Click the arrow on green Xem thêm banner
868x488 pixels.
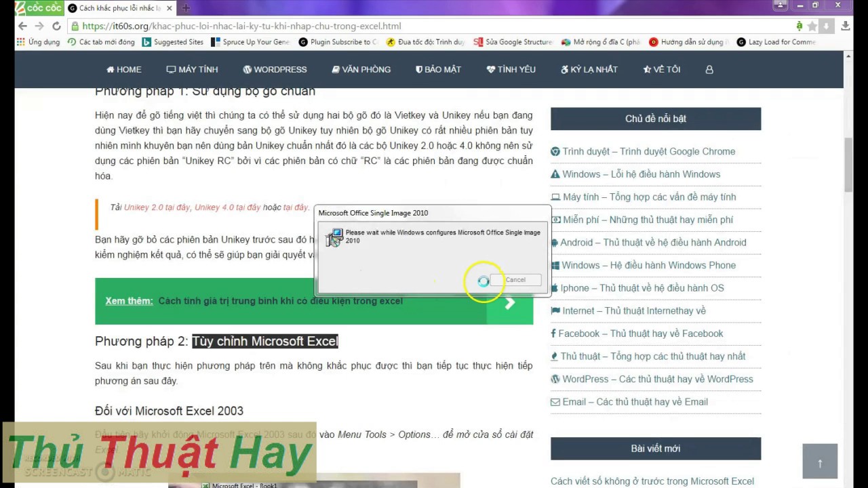pyautogui.click(x=510, y=303)
